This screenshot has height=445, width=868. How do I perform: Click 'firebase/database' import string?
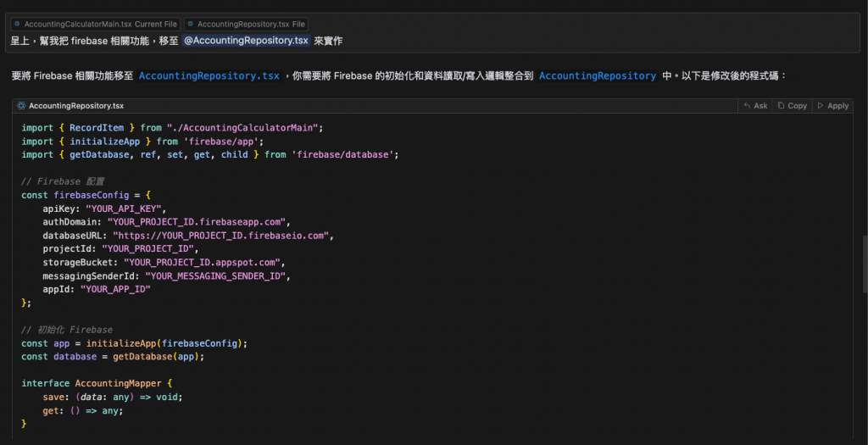342,154
